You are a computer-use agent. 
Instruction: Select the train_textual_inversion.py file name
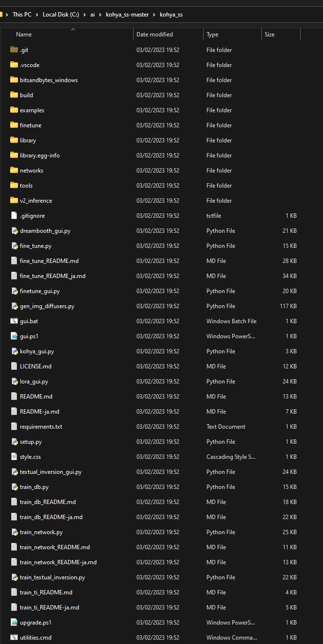coord(52,577)
